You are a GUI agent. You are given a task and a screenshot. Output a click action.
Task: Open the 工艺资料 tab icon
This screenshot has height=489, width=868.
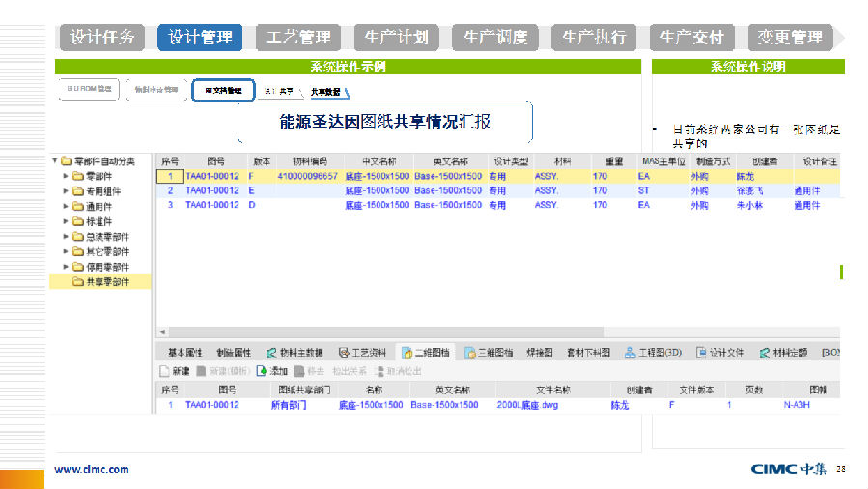tap(343, 353)
